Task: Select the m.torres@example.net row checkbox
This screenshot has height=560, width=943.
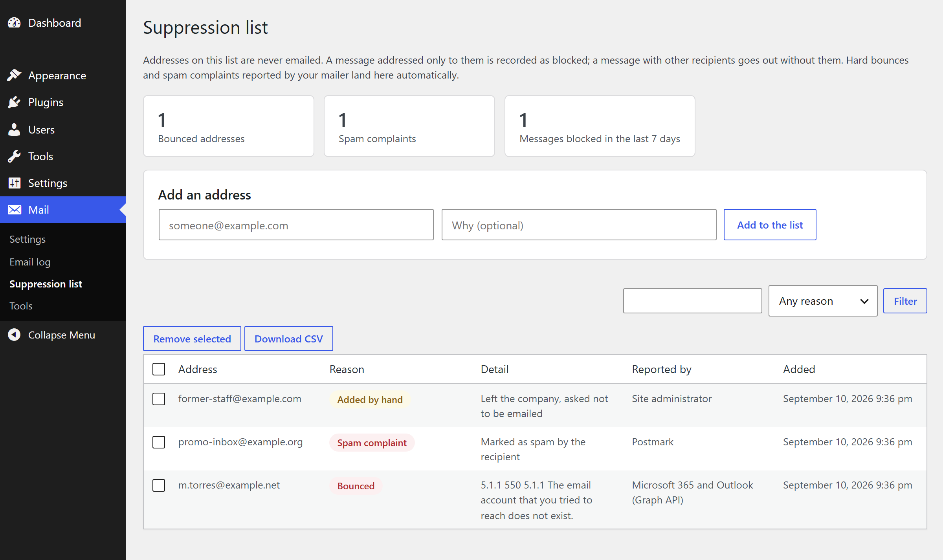Action: point(159,485)
